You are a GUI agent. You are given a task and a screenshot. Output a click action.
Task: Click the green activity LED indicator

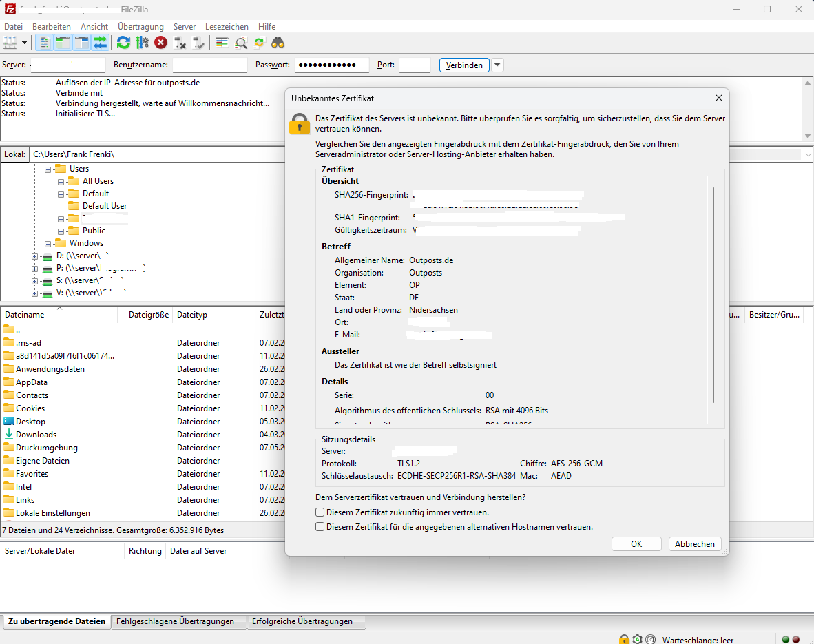coord(786,639)
